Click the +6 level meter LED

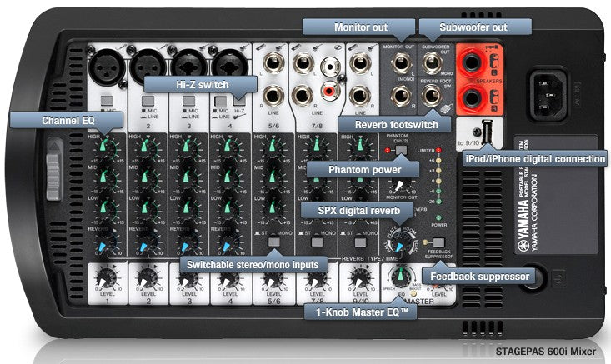coord(438,160)
